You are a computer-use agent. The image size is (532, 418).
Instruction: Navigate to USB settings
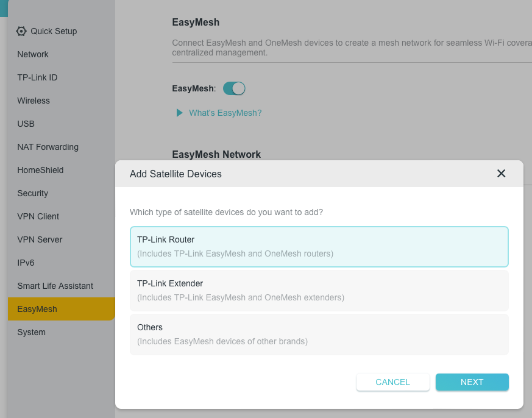(x=26, y=124)
